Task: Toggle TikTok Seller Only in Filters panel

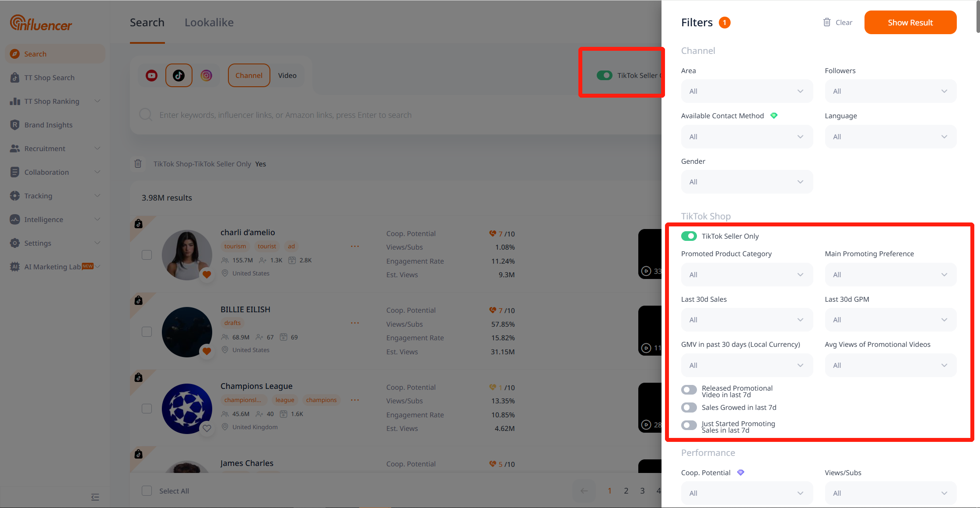Action: (x=689, y=236)
